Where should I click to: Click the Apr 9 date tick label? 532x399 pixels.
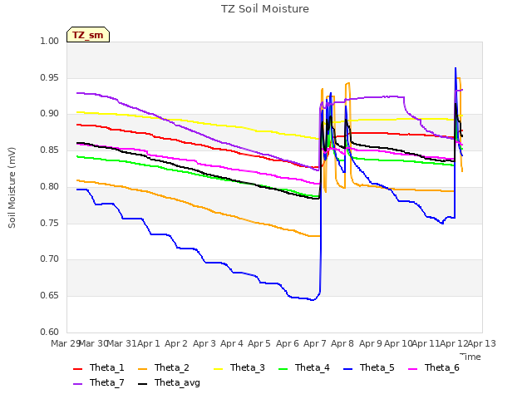pos(371,343)
